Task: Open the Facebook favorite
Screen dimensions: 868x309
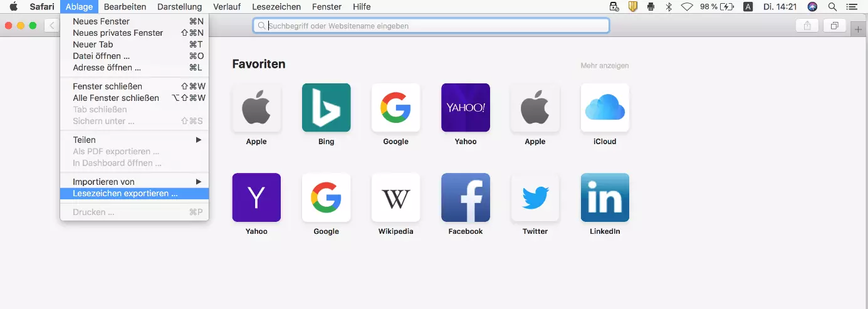Action: click(x=466, y=197)
